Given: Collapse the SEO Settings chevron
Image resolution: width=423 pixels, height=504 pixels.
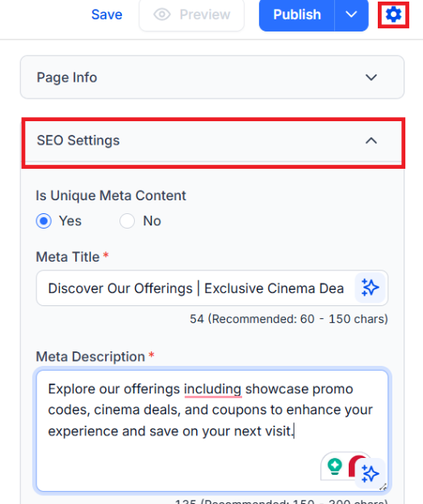Looking at the screenshot, I should coord(371,141).
